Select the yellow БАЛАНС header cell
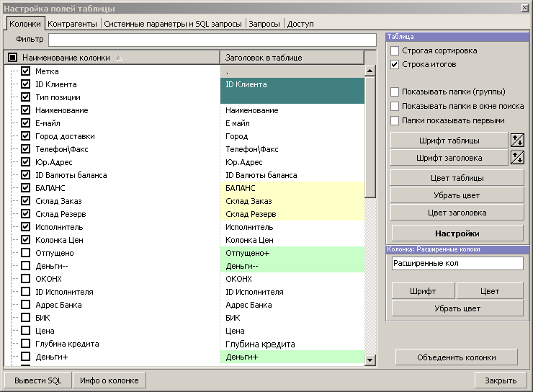 click(x=292, y=188)
